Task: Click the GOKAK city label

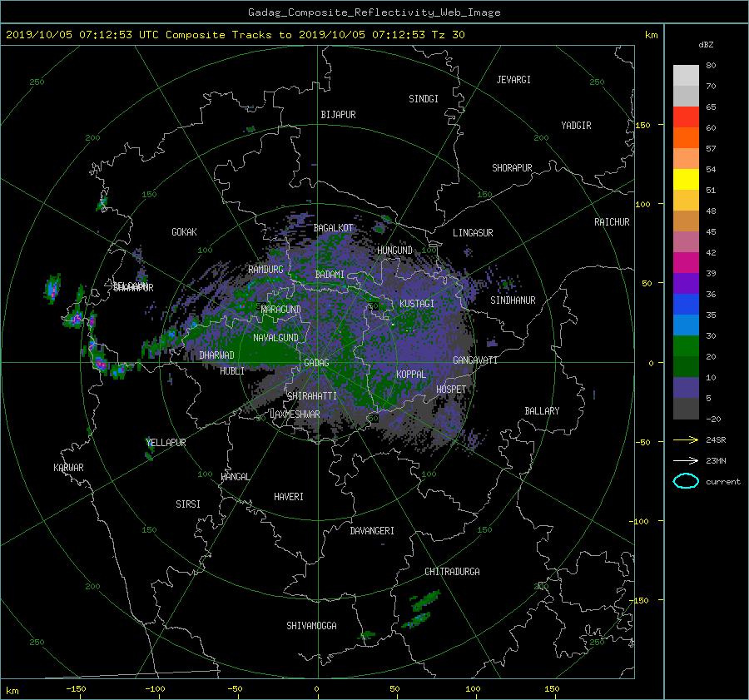Action: [184, 231]
